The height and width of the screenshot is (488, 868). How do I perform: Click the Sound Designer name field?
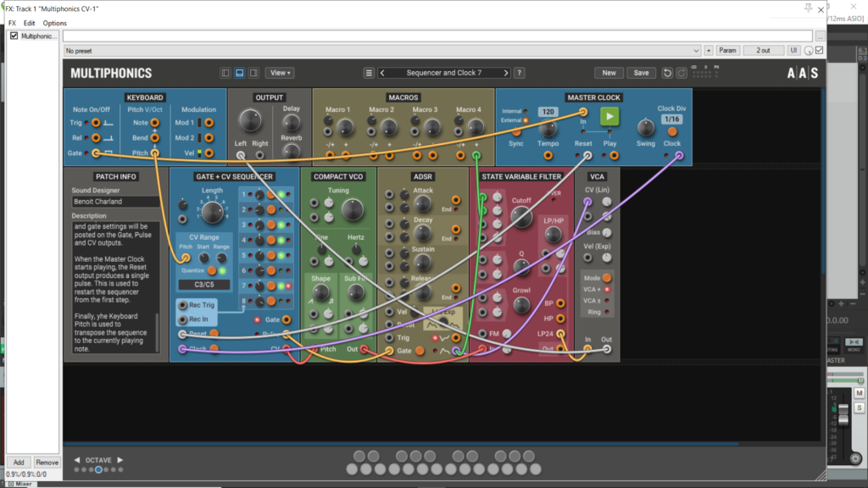(x=115, y=202)
